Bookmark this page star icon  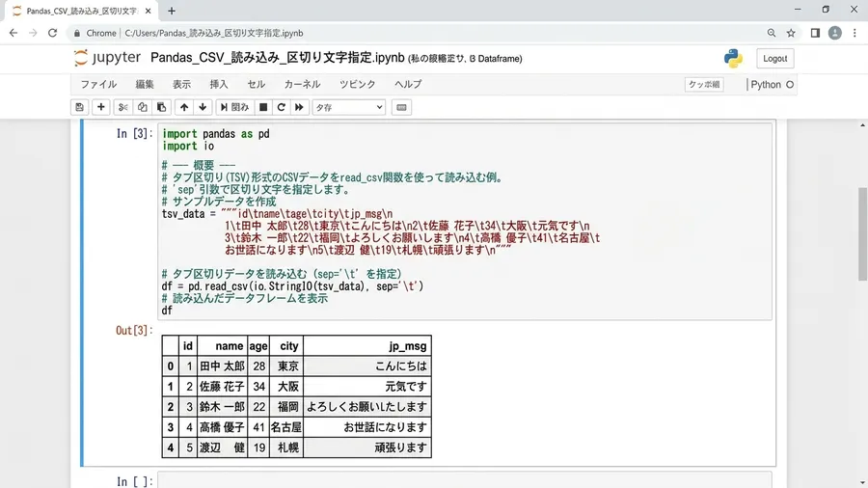791,33
